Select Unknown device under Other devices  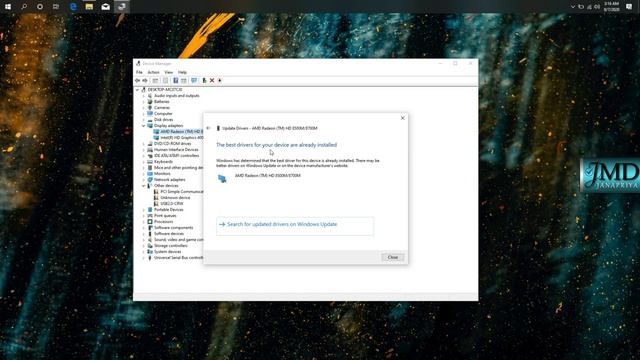pos(175,198)
